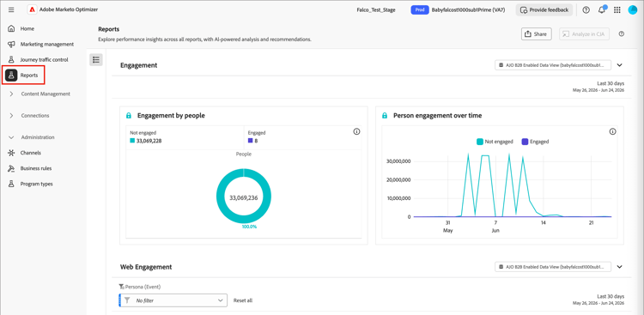This screenshot has width=644, height=315.
Task: Click the Prod environment badge
Action: pos(420,9)
